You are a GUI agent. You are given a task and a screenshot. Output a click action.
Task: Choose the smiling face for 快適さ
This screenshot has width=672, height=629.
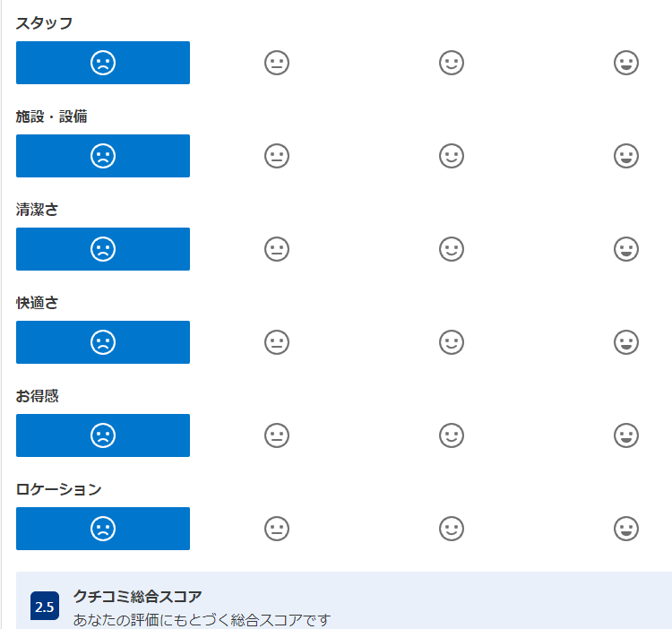point(452,342)
